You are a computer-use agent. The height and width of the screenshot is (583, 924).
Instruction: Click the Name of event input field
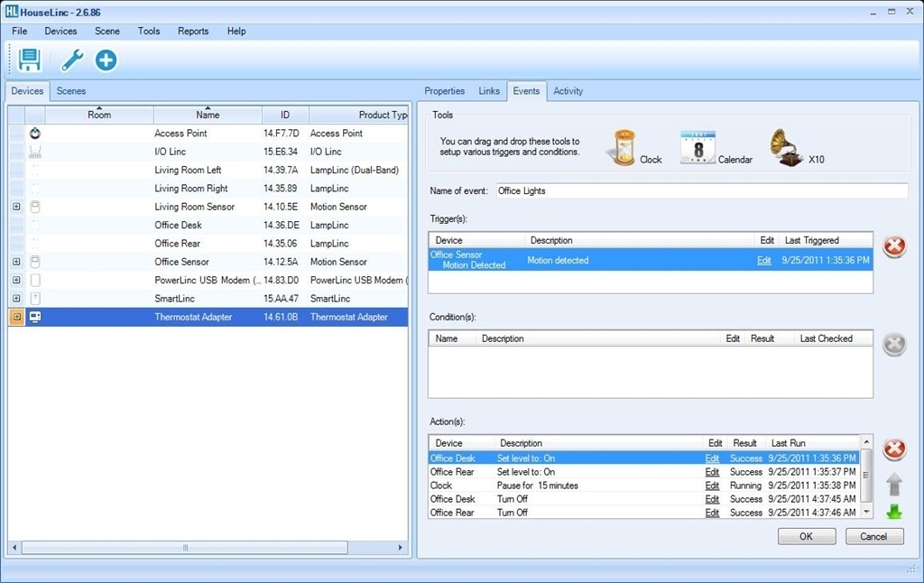(x=701, y=190)
